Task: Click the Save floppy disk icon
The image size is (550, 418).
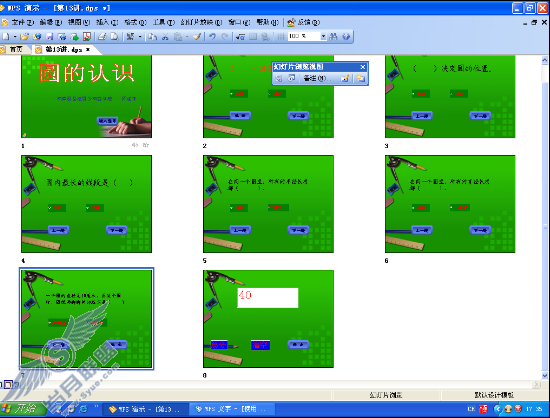Action: tap(50, 36)
